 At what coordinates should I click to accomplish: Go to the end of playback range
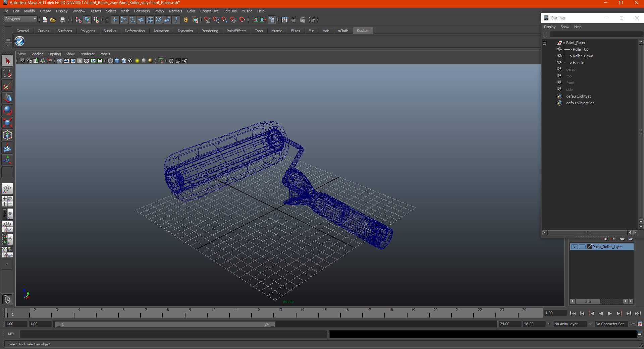coord(638,313)
